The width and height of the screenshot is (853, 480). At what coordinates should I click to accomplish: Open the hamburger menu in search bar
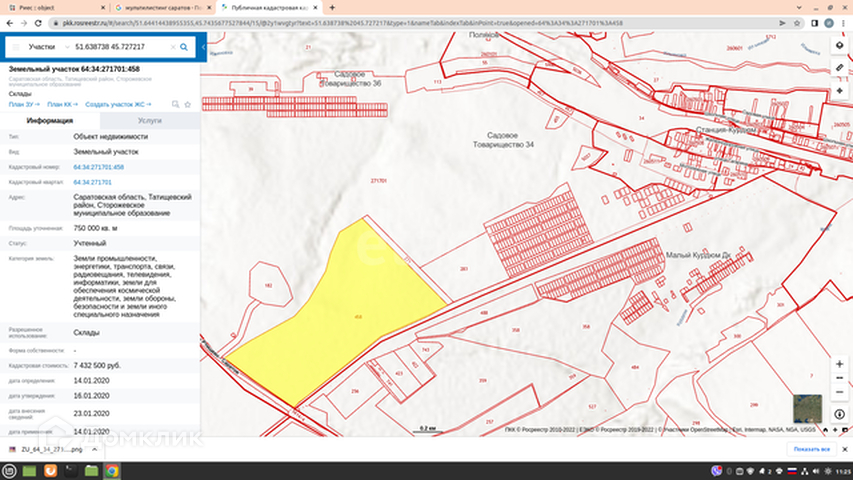click(15, 46)
